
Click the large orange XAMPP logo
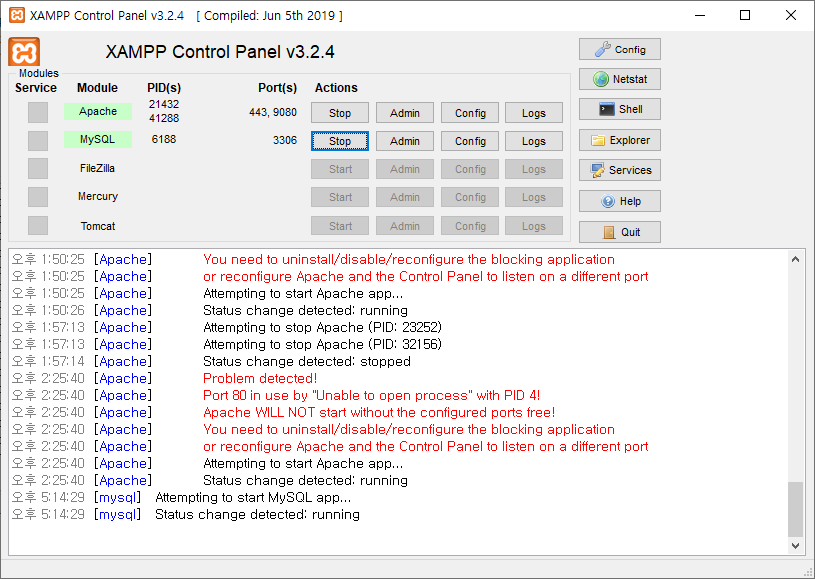pos(24,52)
